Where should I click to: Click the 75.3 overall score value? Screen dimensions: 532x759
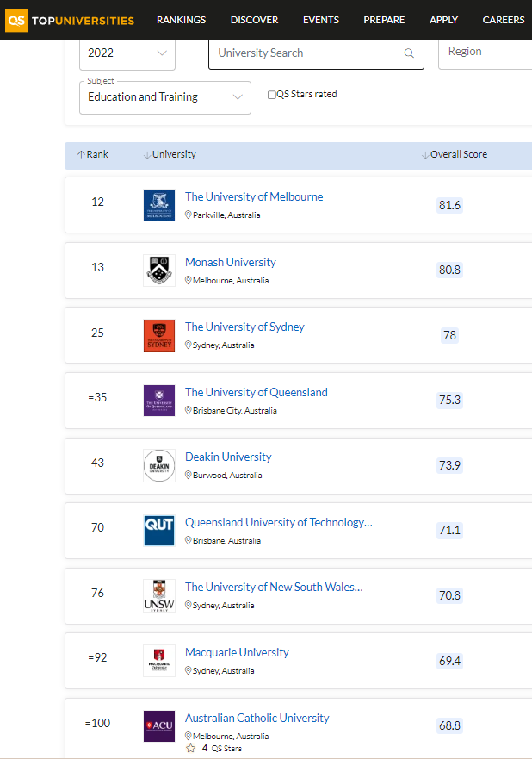[449, 400]
